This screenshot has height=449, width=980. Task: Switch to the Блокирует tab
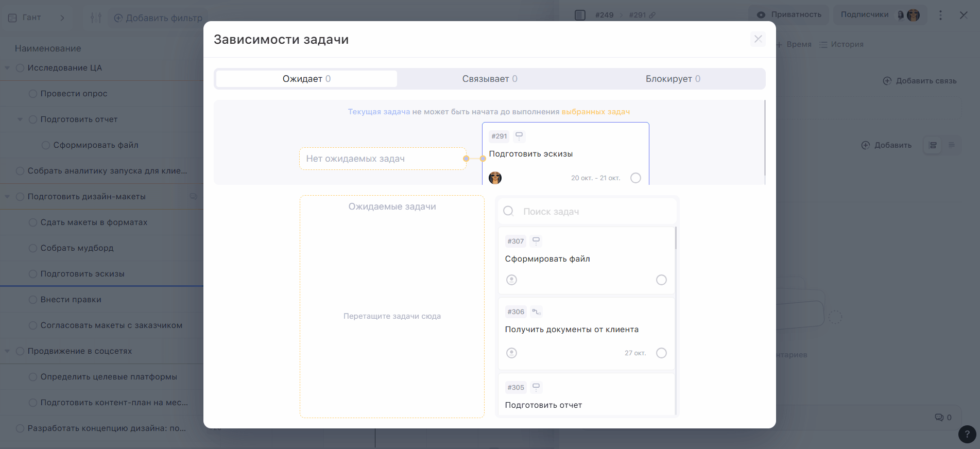tap(673, 79)
